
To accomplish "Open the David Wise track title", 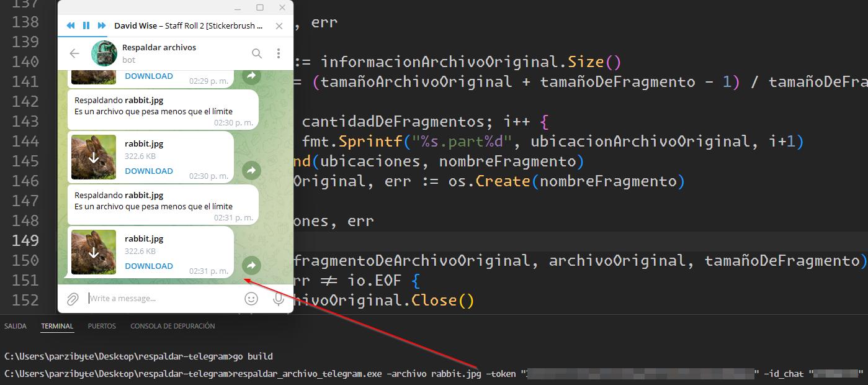I will pos(189,26).
